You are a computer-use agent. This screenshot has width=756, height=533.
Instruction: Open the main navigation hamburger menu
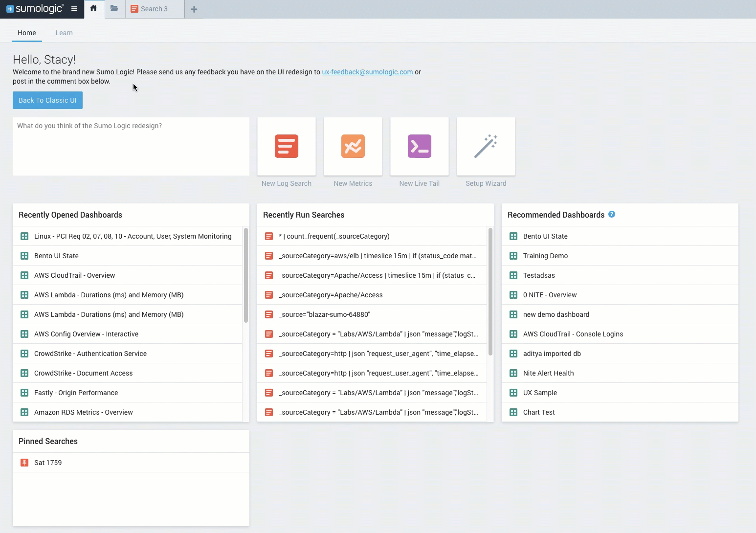(74, 8)
